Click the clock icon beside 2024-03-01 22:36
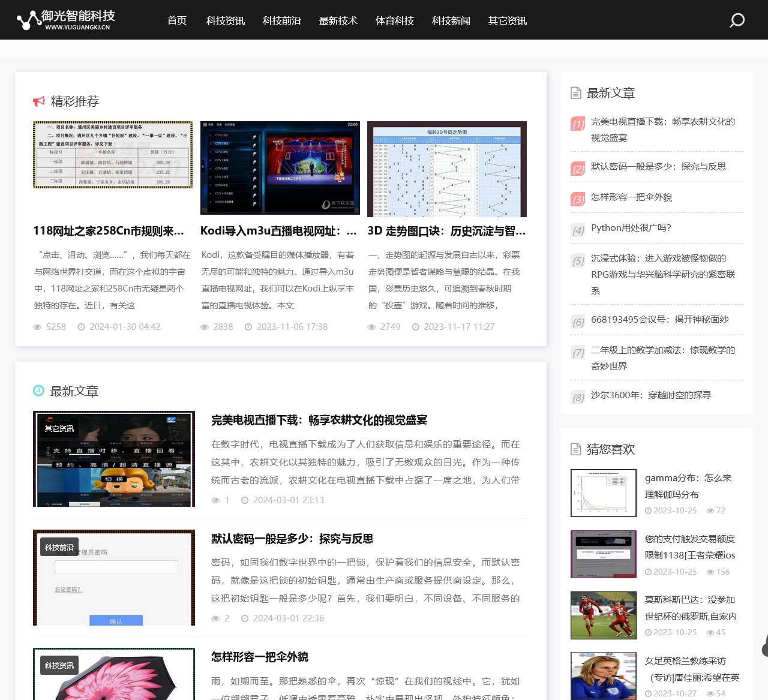The image size is (768, 700). (245, 618)
